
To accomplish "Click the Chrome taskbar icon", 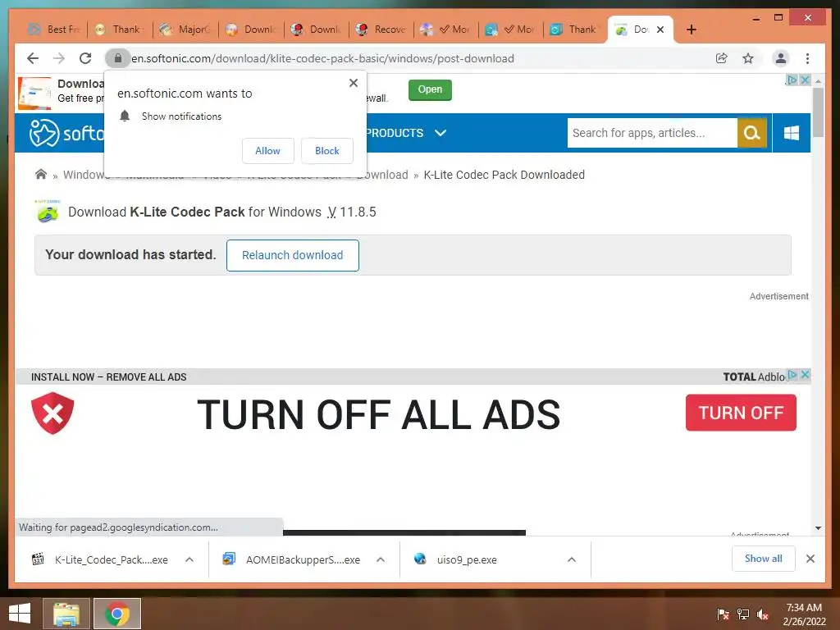I will (117, 614).
